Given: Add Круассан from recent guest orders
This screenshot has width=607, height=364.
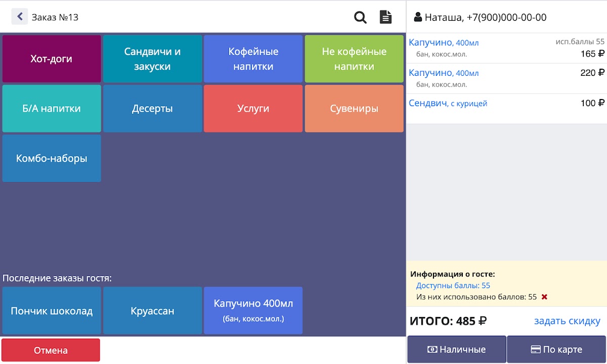Looking at the screenshot, I should click(152, 311).
